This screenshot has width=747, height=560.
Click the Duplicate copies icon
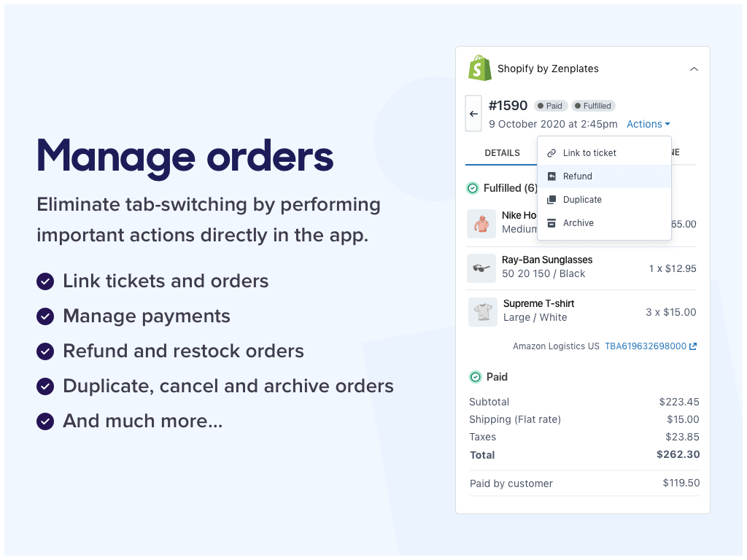pyautogui.click(x=551, y=199)
